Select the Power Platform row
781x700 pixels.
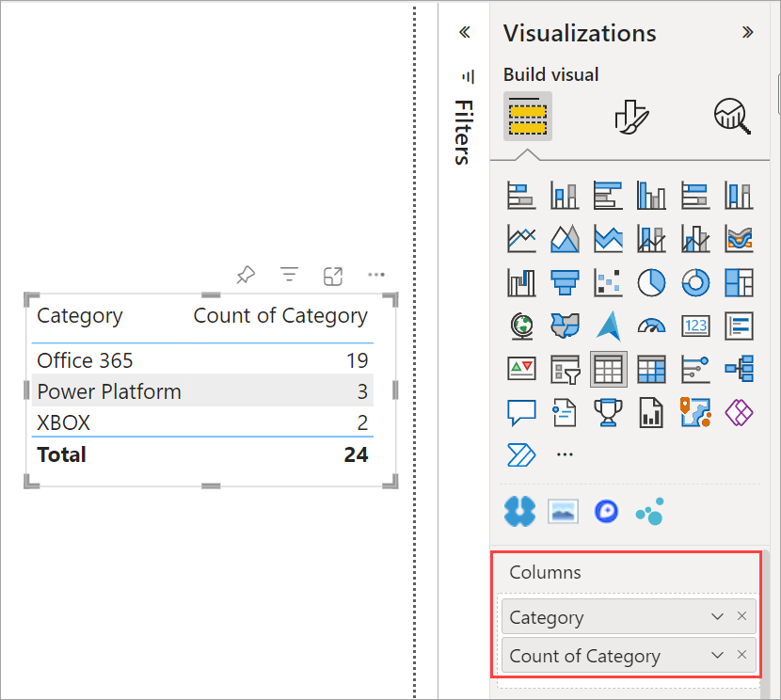[202, 391]
